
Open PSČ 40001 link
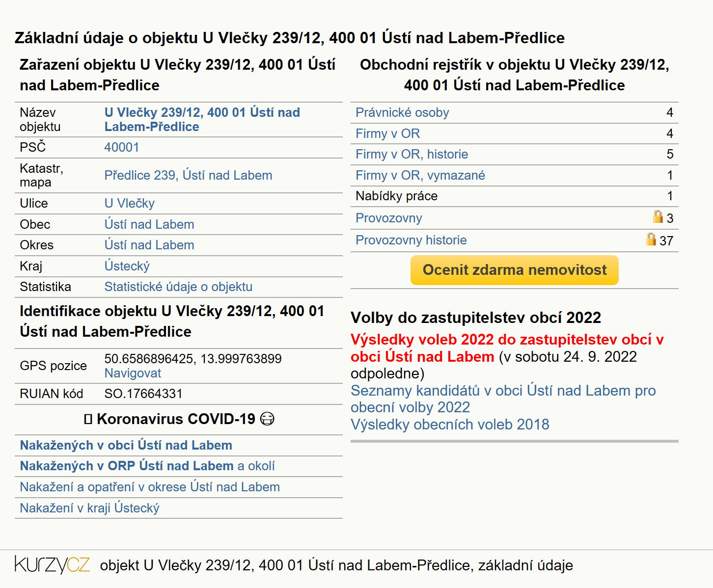pos(122,147)
